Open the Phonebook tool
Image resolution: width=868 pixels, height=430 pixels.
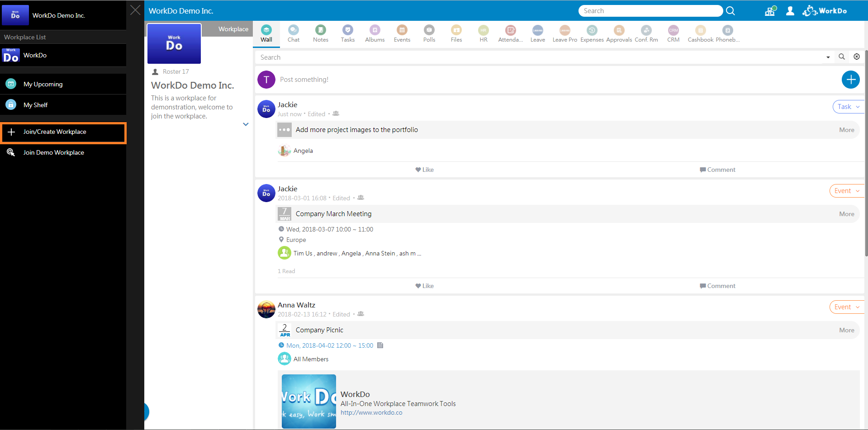tap(728, 34)
